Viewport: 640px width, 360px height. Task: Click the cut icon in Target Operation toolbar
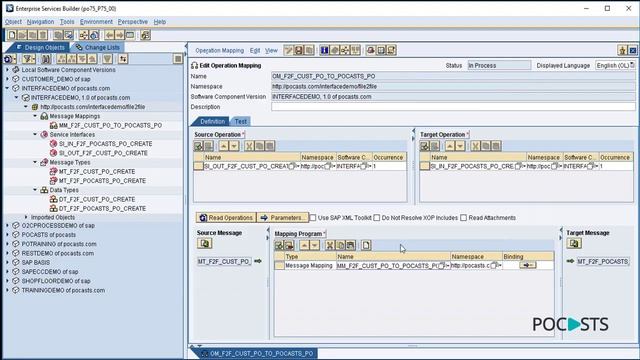pyautogui.click(x=475, y=146)
